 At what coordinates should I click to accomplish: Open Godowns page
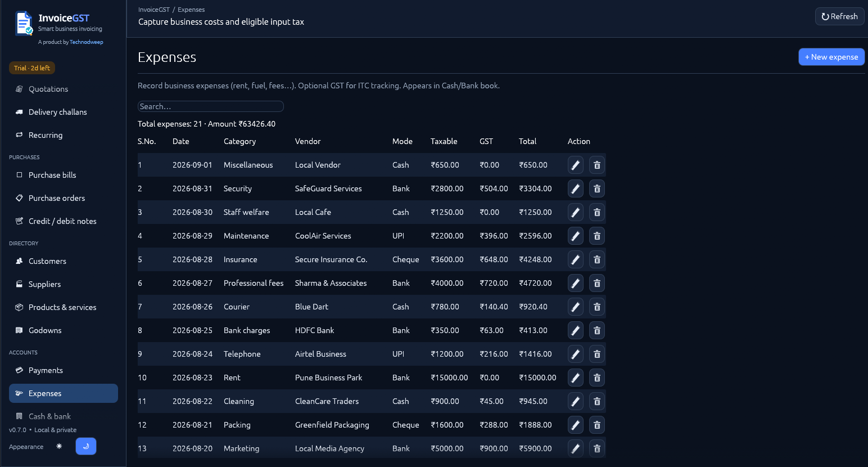(64, 330)
